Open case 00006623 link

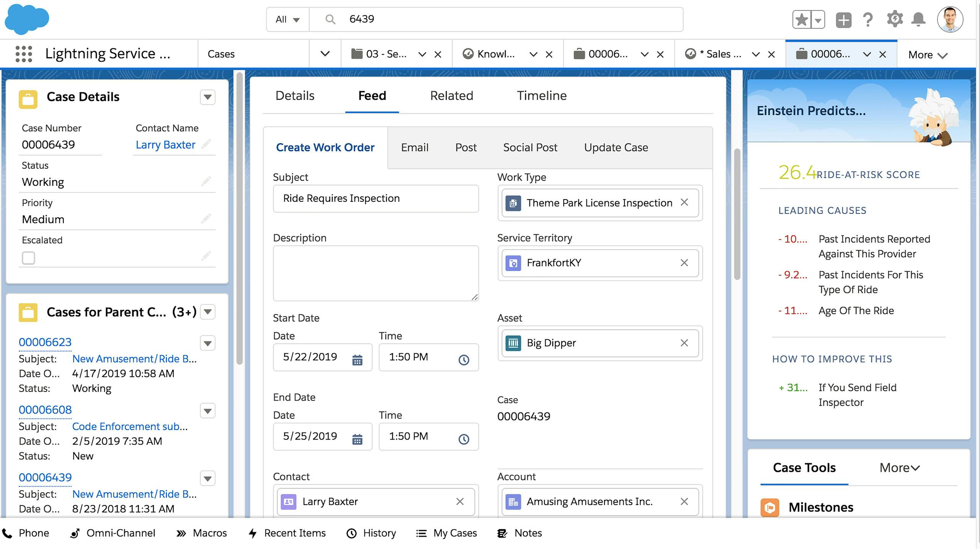click(x=45, y=342)
